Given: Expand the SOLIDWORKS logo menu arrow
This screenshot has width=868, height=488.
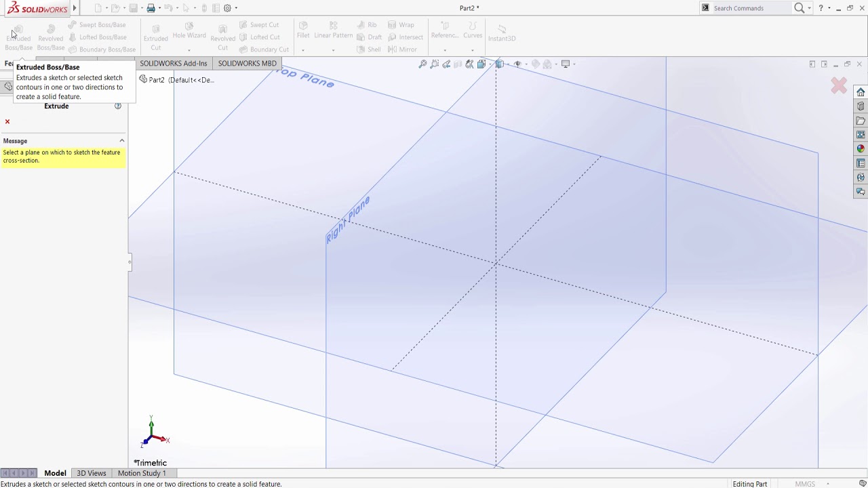Looking at the screenshot, I should click(x=75, y=8).
